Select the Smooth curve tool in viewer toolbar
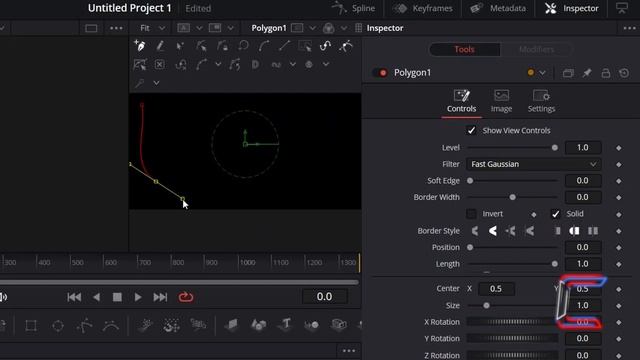Viewport: 640px width, 360px height. point(264,46)
